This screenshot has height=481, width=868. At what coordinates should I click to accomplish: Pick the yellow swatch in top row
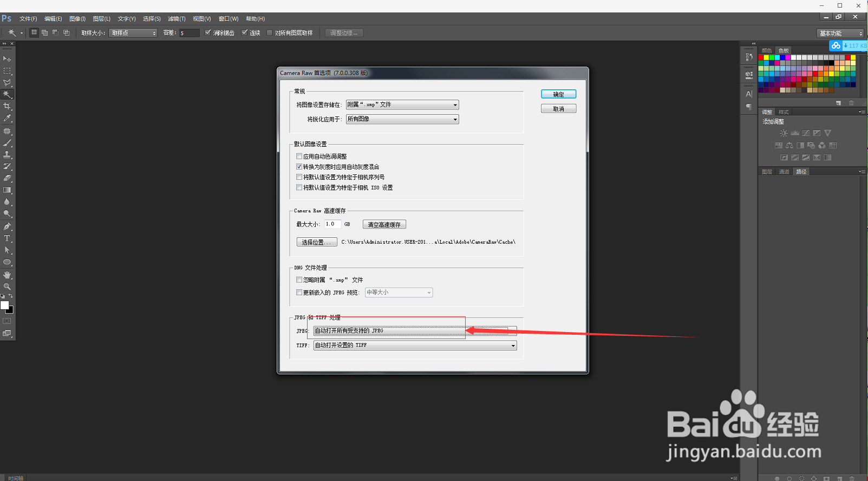pyautogui.click(x=766, y=57)
